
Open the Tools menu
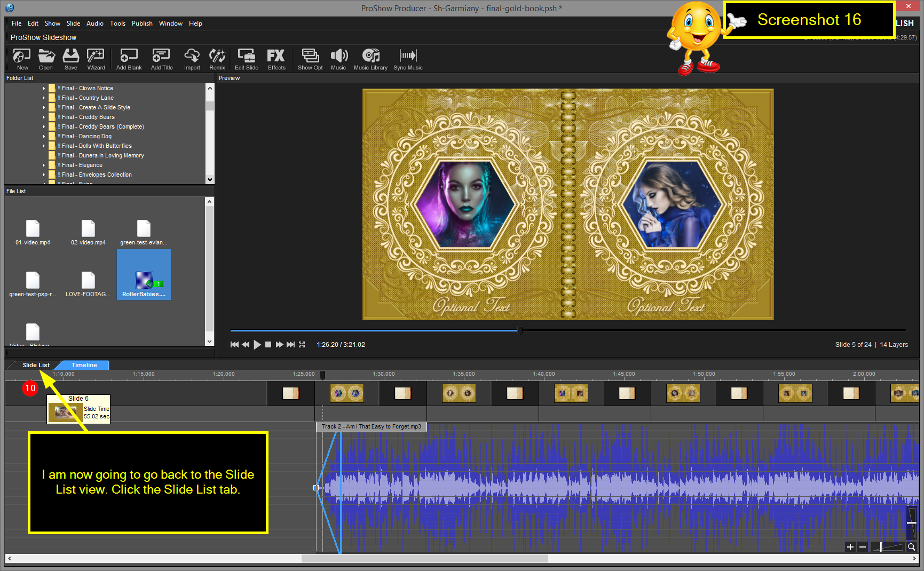(117, 23)
